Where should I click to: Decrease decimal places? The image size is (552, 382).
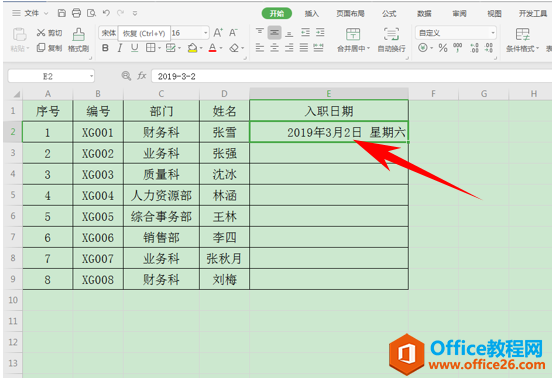click(489, 48)
